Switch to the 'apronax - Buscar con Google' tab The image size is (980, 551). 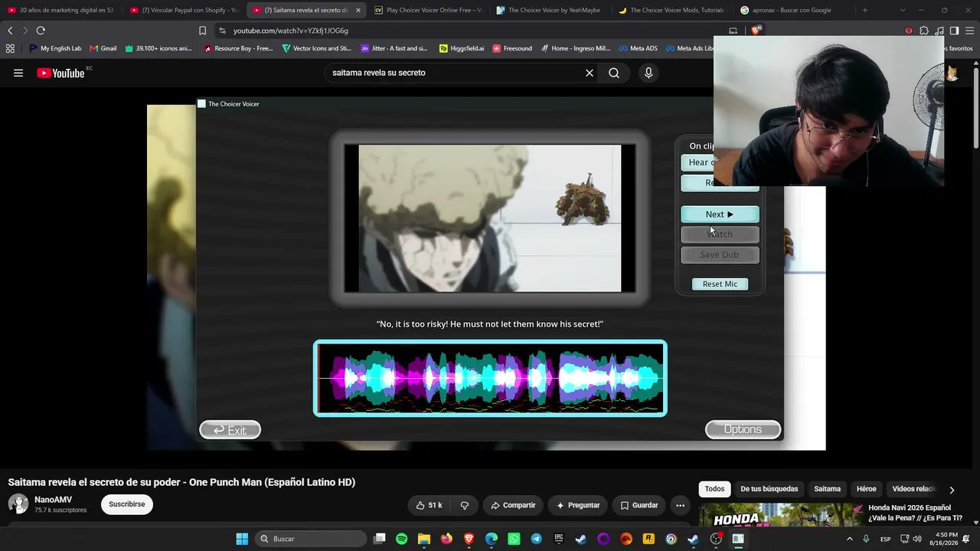795,10
